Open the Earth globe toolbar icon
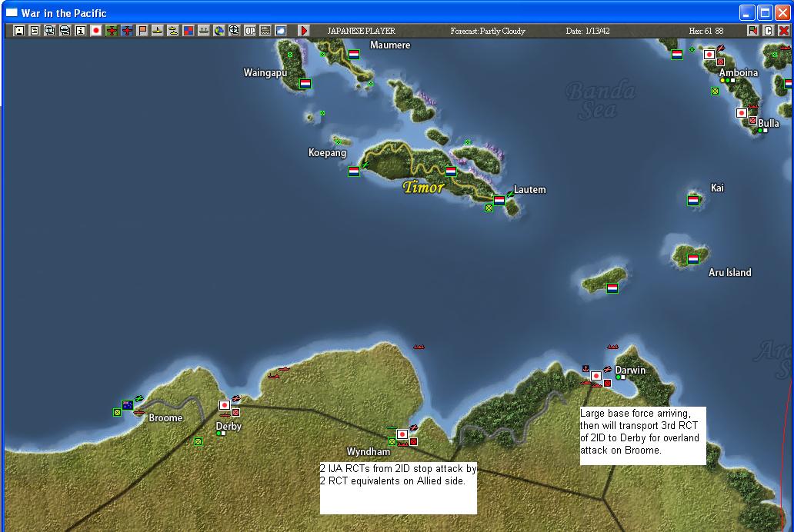 [219, 31]
